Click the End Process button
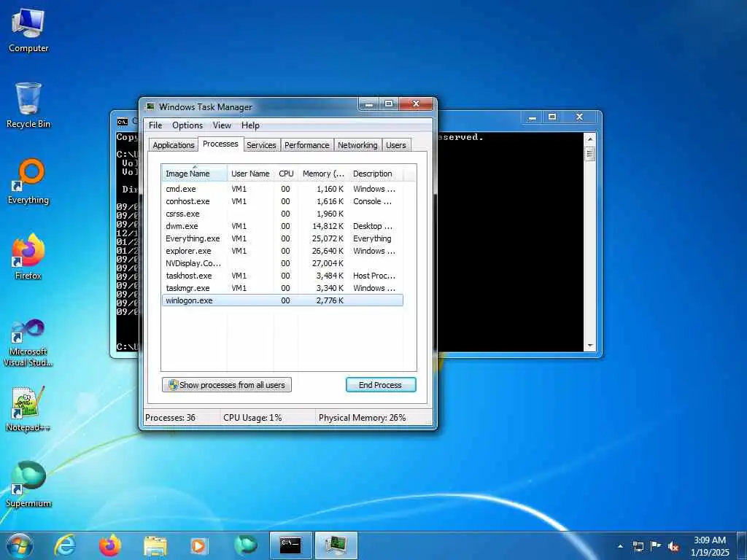747x560 pixels. 381,385
